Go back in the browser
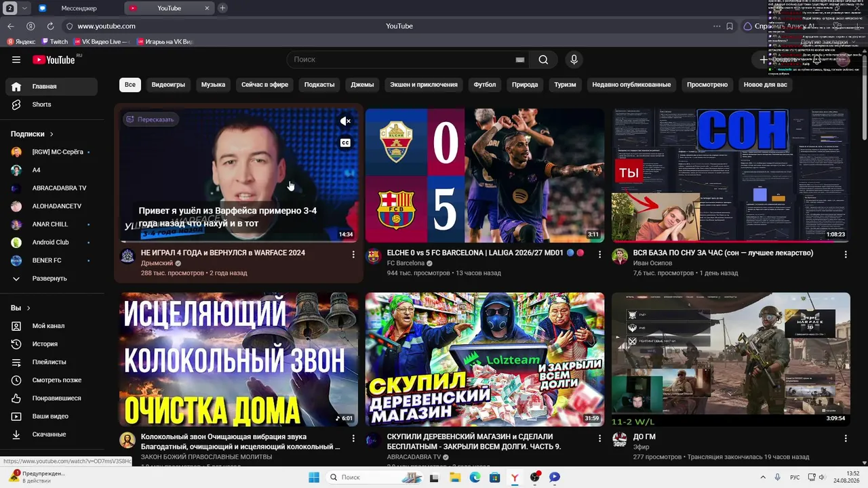Screen dimensions: 868x488 pyautogui.click(x=10, y=26)
